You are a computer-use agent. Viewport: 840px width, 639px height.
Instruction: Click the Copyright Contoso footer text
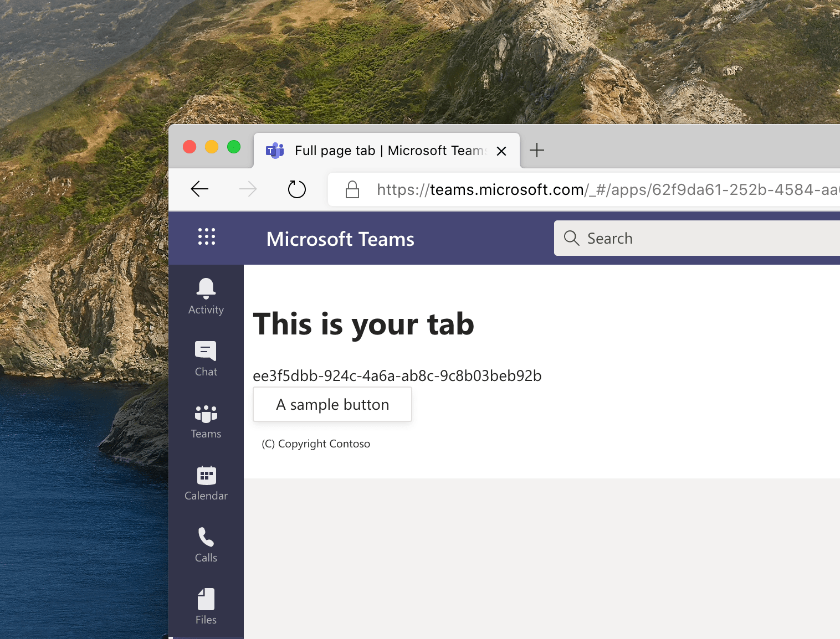(x=316, y=444)
